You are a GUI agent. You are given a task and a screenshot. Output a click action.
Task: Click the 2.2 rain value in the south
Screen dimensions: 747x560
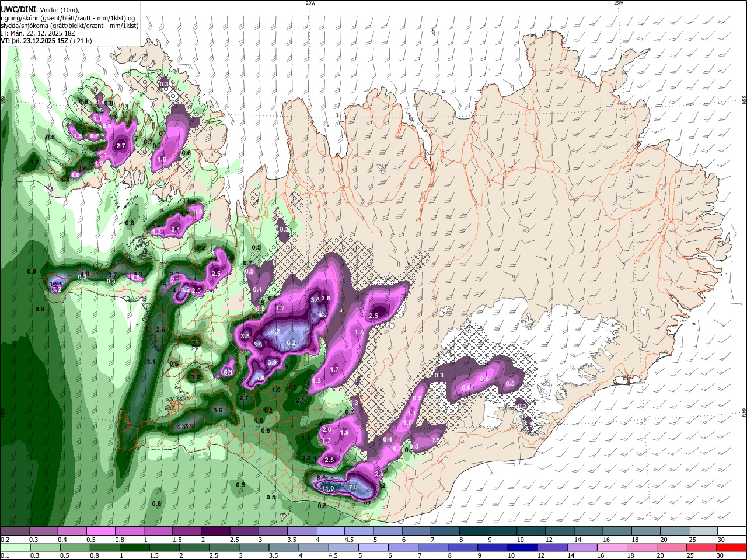307,458
